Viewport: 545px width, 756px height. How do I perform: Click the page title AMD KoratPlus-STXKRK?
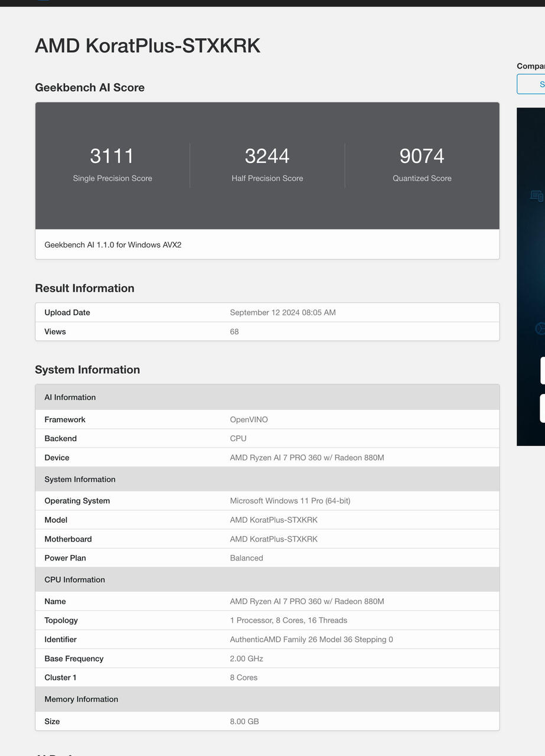tap(148, 45)
